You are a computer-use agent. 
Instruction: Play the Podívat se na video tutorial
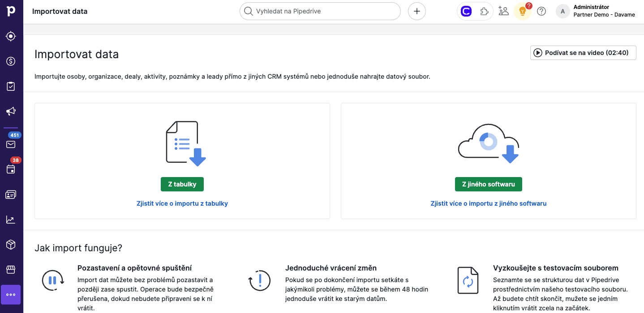[583, 53]
